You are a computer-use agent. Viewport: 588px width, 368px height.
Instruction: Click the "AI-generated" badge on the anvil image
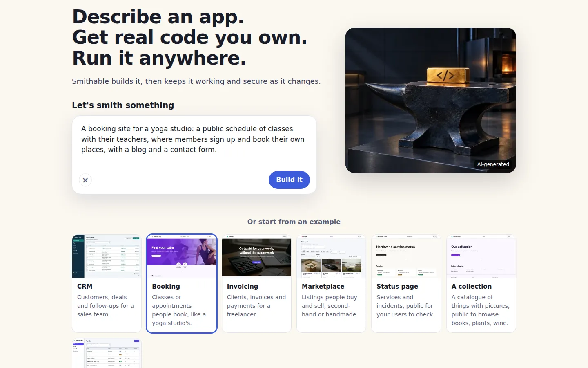[x=493, y=164]
